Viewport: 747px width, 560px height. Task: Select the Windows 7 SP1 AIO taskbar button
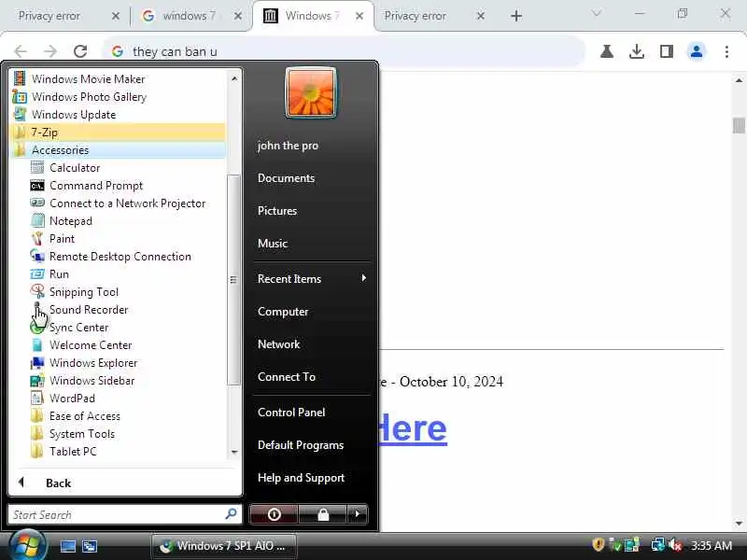click(224, 546)
